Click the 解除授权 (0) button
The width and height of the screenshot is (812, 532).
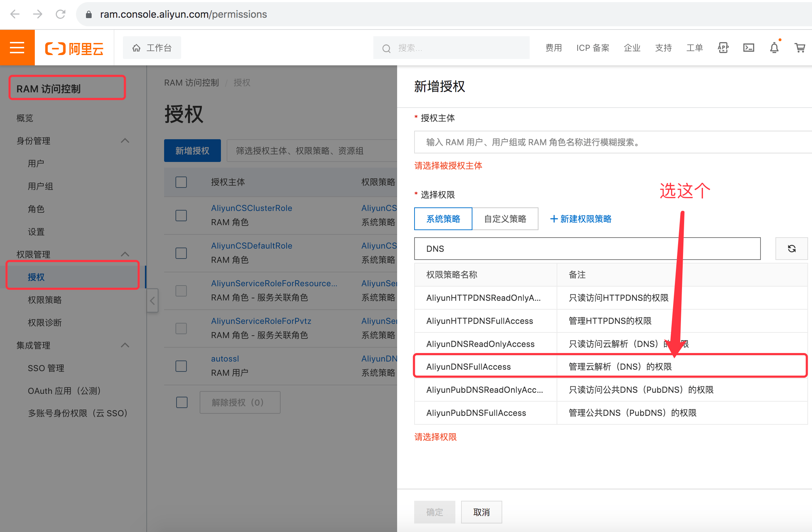click(x=240, y=402)
